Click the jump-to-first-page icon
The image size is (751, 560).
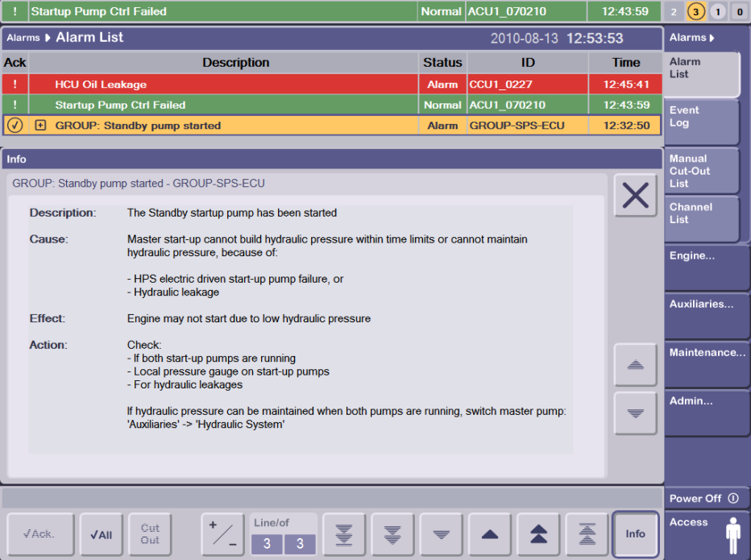click(586, 533)
